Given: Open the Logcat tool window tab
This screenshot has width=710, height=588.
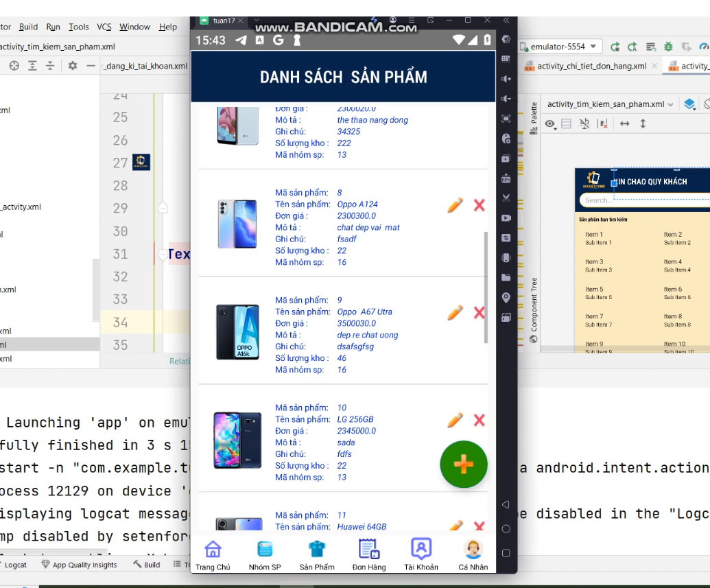Looking at the screenshot, I should (15, 565).
